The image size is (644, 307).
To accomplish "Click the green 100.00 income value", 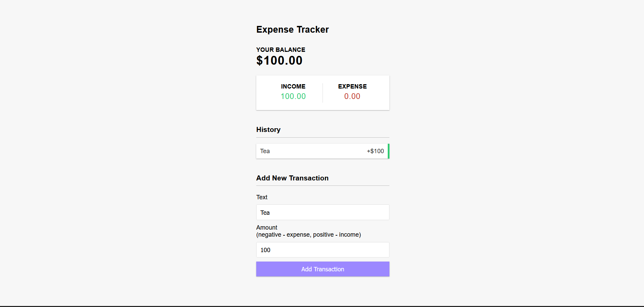I will click(x=293, y=96).
